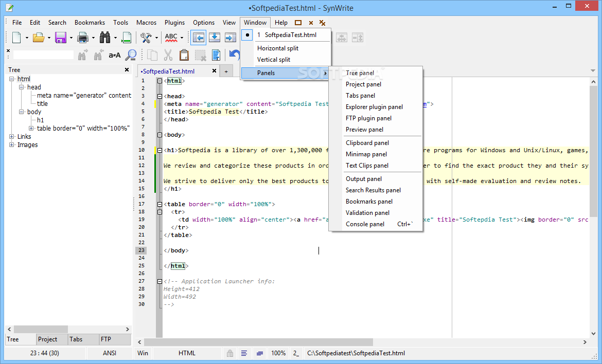Click the Delete selection icon
This screenshot has width=602, height=364.
[x=201, y=55]
